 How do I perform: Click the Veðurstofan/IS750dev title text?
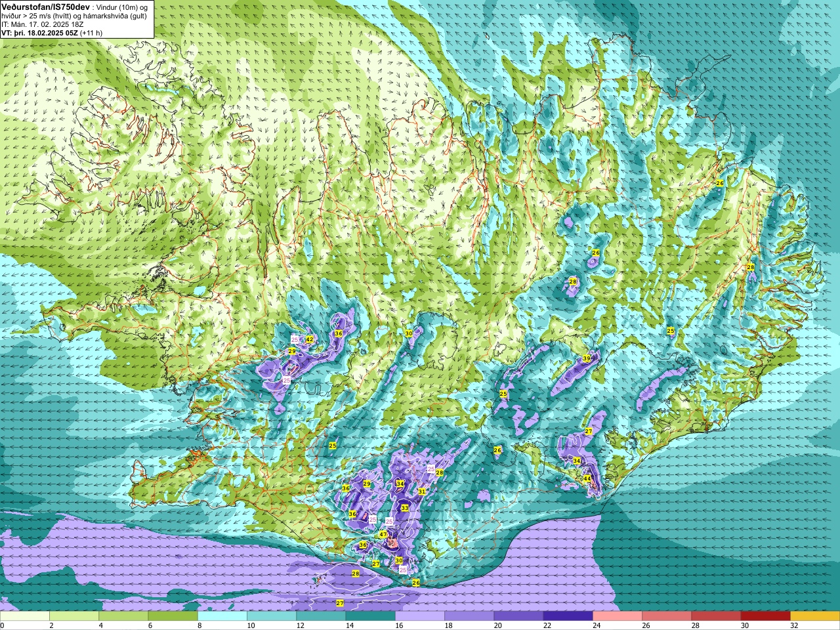[x=45, y=6]
